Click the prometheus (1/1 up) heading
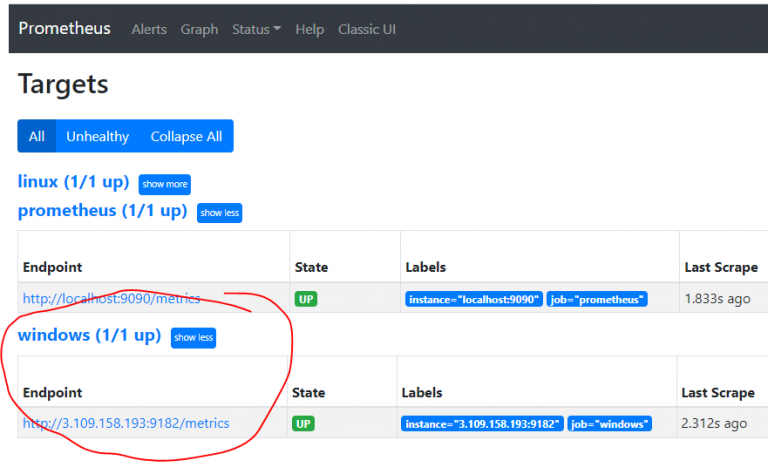This screenshot has width=768, height=474. 102,210
